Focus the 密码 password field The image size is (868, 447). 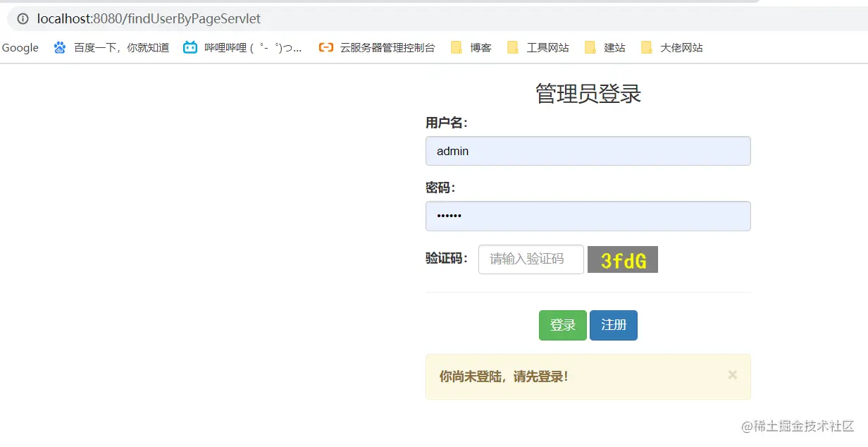588,216
